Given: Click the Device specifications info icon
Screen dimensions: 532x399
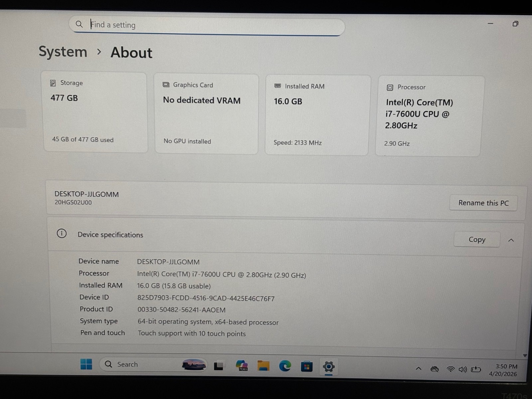Looking at the screenshot, I should [x=62, y=233].
